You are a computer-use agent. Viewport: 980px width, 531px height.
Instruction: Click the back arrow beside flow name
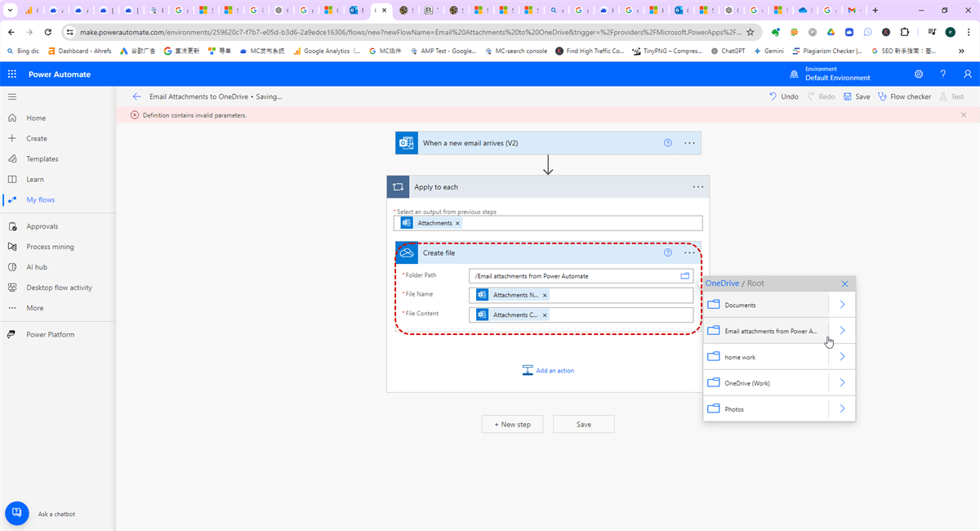[x=136, y=96]
